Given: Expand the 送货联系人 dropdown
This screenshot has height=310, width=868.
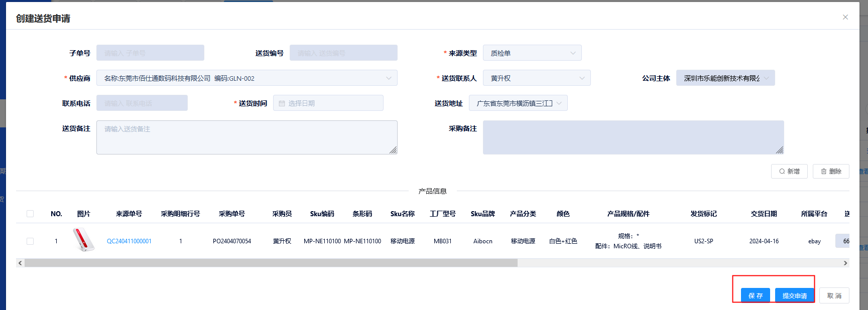Looking at the screenshot, I should pyautogui.click(x=536, y=78).
